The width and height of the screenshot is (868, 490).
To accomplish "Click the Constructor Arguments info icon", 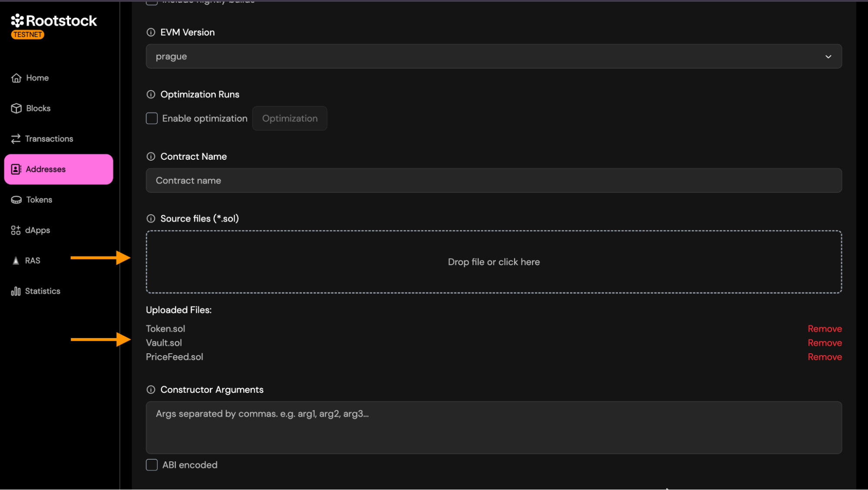I will point(151,390).
